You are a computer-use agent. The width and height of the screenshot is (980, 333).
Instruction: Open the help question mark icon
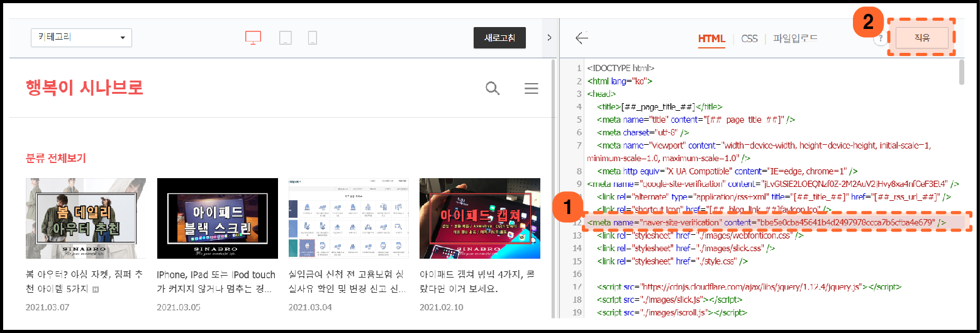click(x=879, y=38)
